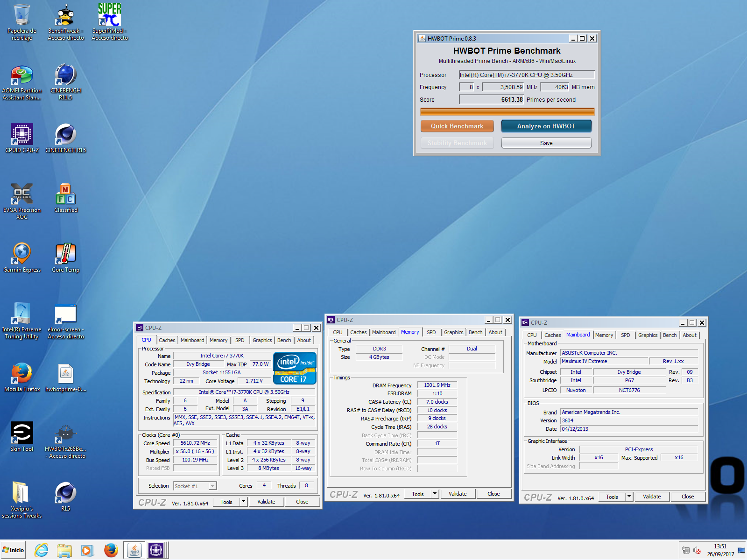747x560 pixels.
Task: Open Internet Explorer in taskbar
Action: (42, 550)
